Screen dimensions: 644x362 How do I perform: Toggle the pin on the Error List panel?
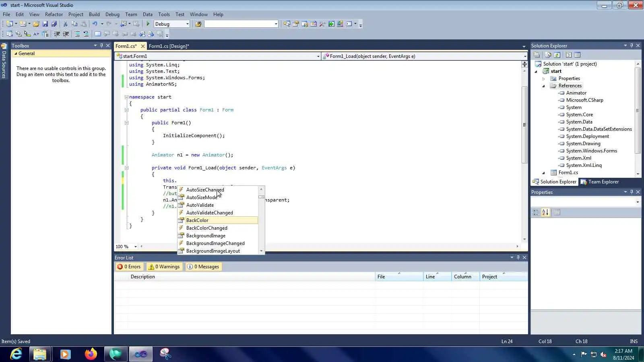[518, 257]
